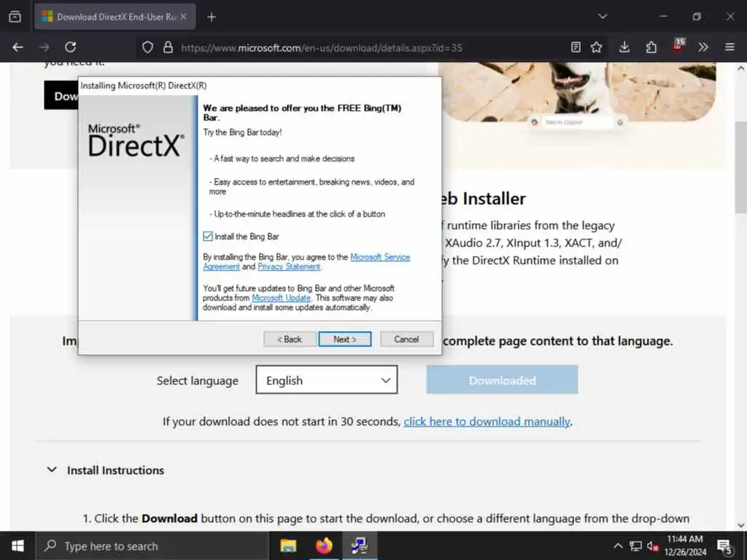Viewport: 747px width, 560px height.
Task: Click the Type here to search box
Action: point(152,546)
